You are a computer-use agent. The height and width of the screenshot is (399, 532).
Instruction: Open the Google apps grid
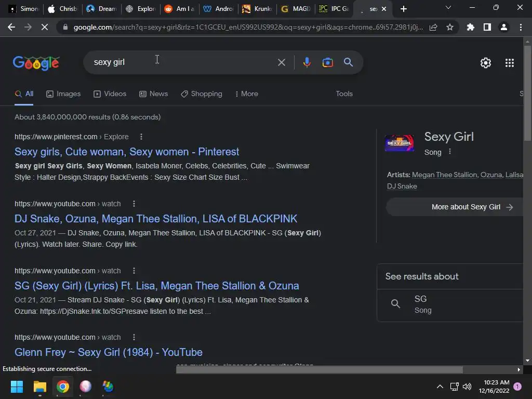[509, 63]
